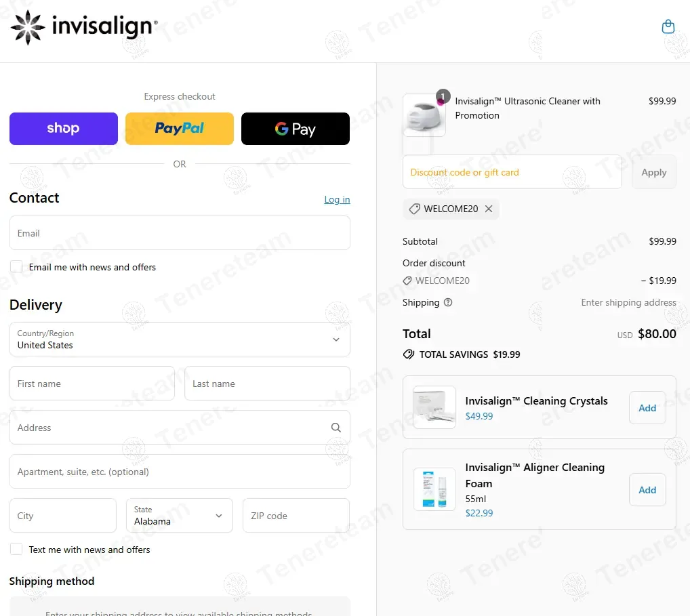This screenshot has width=690, height=616.
Task: Open the shopping bag cart icon
Action: pos(668,26)
